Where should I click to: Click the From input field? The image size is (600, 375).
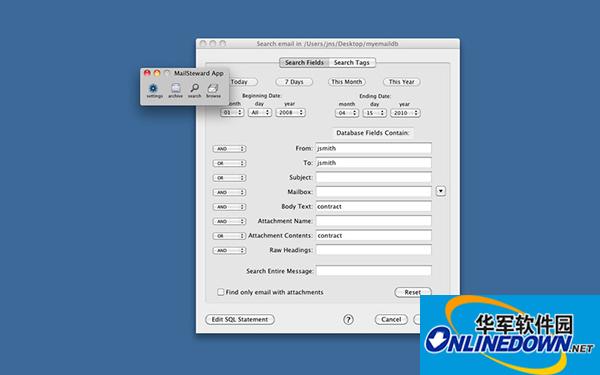click(x=373, y=148)
